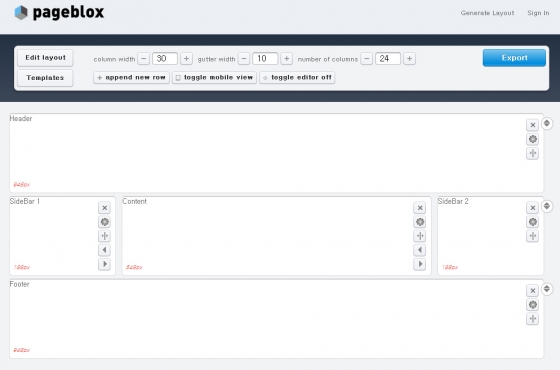This screenshot has width=560, height=370.
Task: Select the SideBar 2 label text
Action: click(453, 201)
